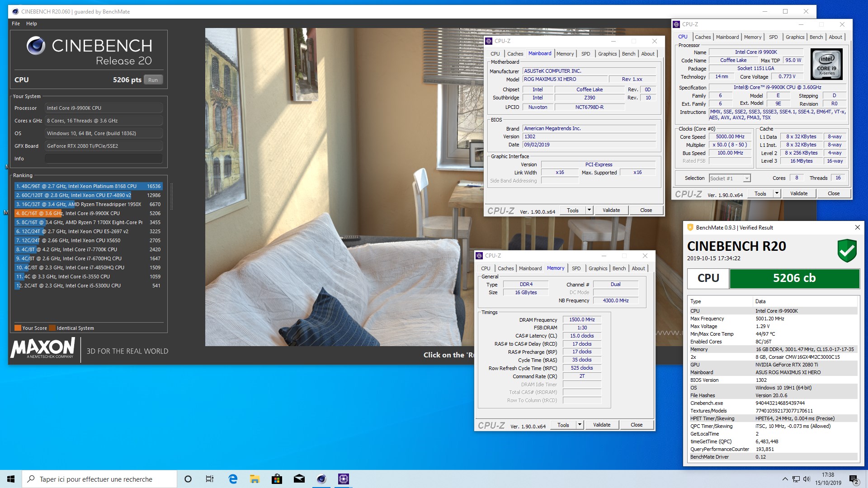This screenshot has width=868, height=488.
Task: Open About tab in top-right CPU-Z window
Action: tap(835, 37)
